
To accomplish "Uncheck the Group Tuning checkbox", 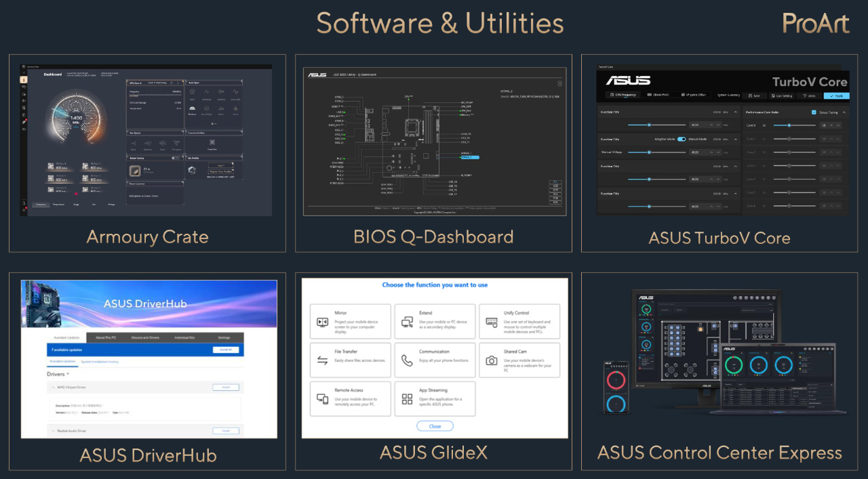I will click(814, 112).
